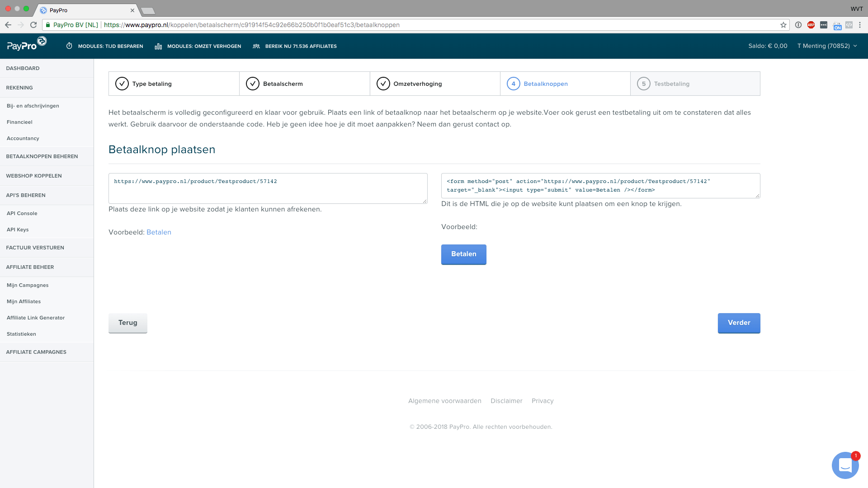Click the blue Betalen example button
This screenshot has height=488, width=868.
464,254
